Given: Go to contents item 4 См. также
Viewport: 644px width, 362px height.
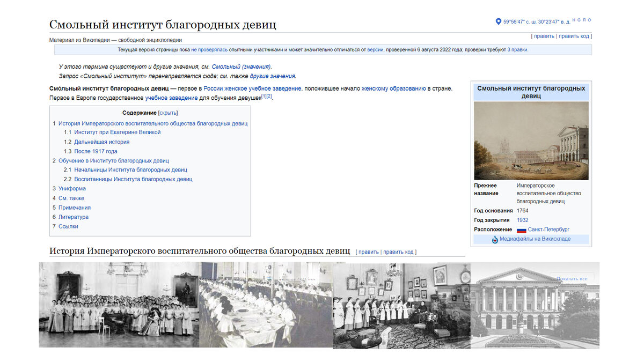Looking at the screenshot, I should [x=68, y=198].
